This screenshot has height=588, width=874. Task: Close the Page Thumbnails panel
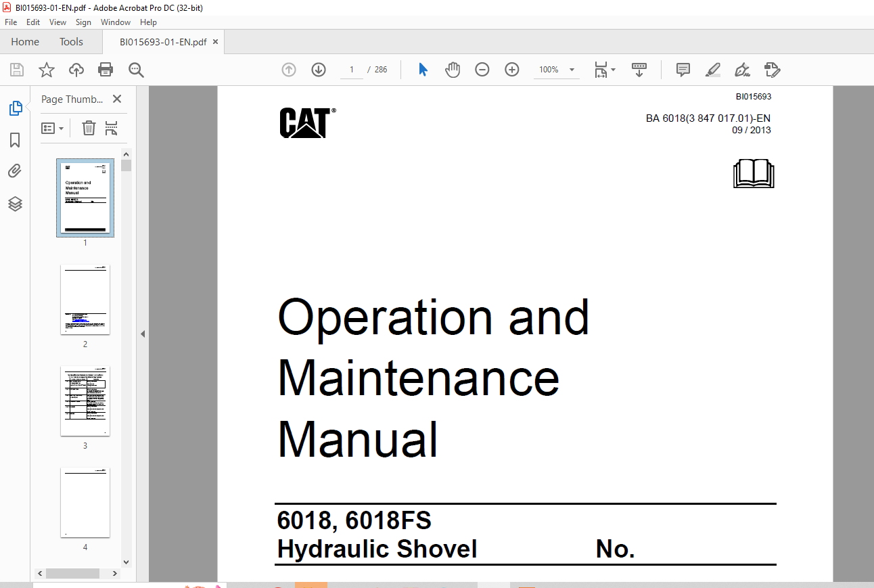coord(117,99)
